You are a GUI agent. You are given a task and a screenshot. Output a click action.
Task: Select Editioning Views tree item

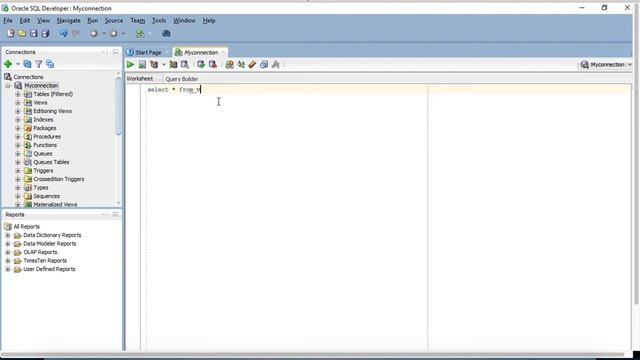tap(52, 111)
